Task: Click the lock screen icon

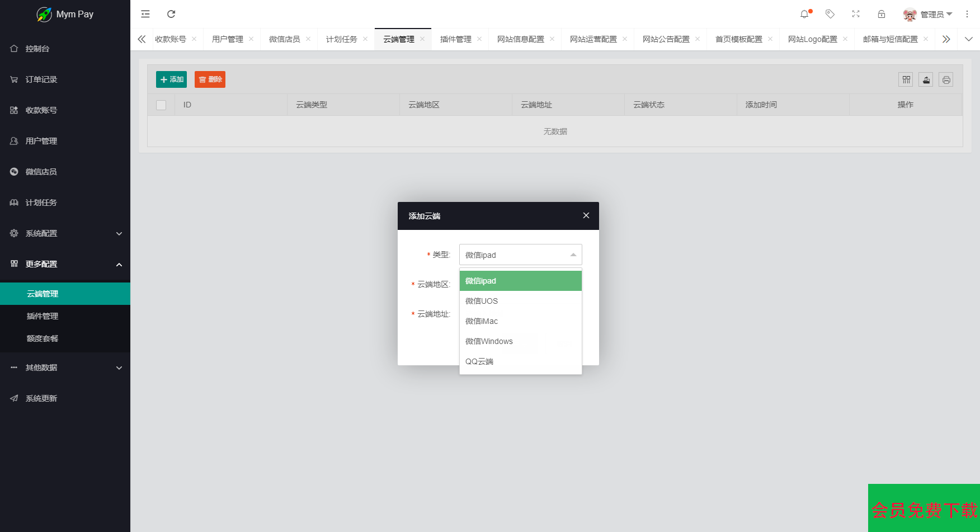Action: (x=882, y=14)
